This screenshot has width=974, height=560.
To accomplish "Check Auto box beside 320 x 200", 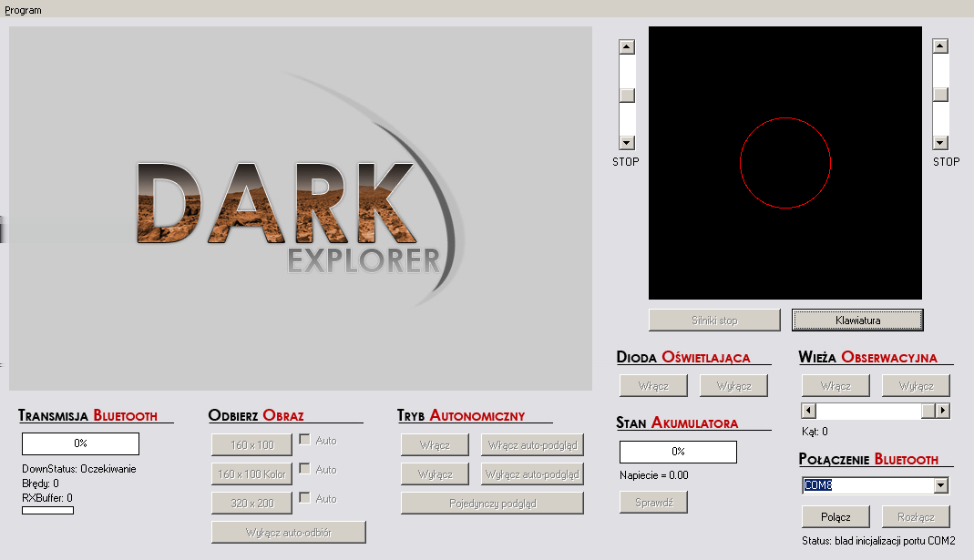I will coord(304,498).
